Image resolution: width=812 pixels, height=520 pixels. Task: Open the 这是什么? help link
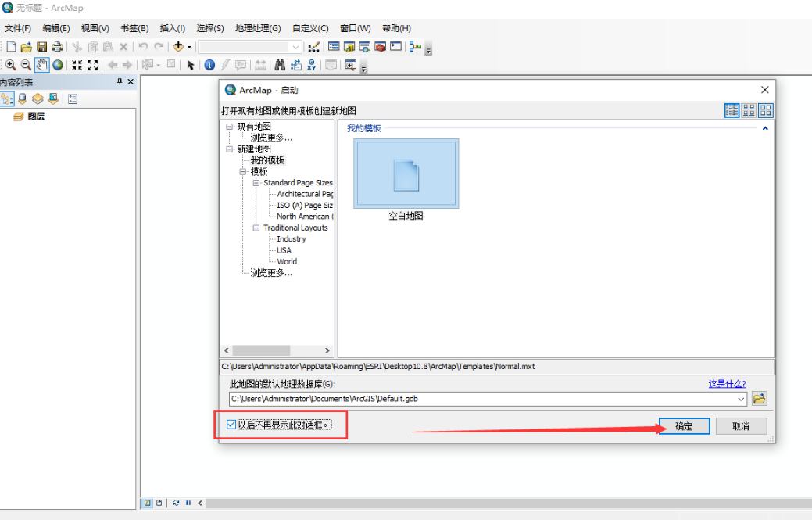[727, 384]
